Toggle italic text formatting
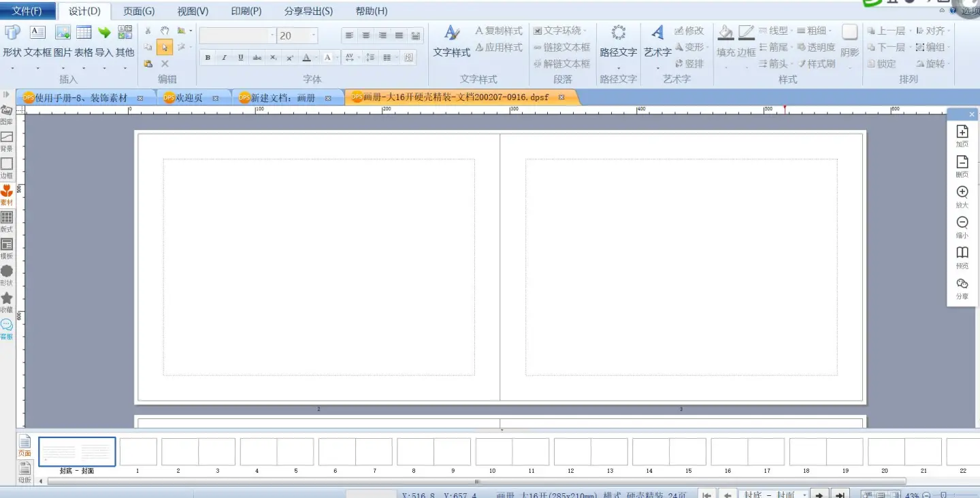 click(x=224, y=58)
